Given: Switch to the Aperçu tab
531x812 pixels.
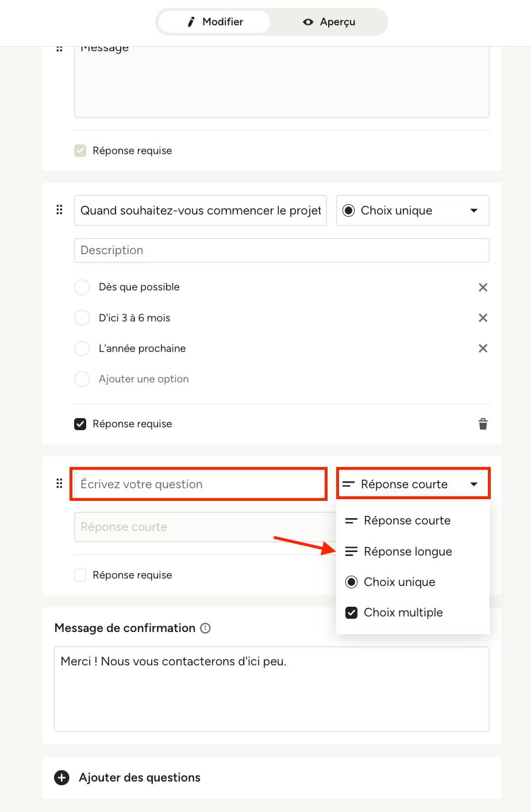Looking at the screenshot, I should tap(329, 22).
